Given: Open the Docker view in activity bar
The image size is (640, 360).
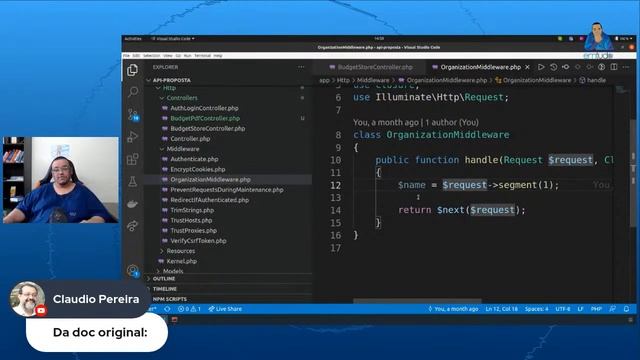Looking at the screenshot, I should pyautogui.click(x=133, y=204).
